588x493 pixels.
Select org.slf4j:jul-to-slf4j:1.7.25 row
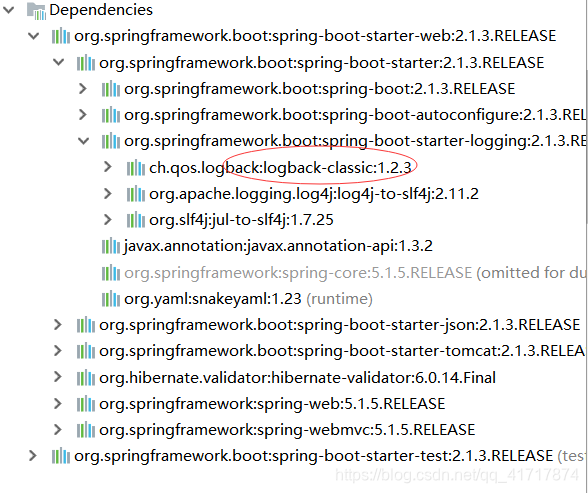(x=241, y=220)
